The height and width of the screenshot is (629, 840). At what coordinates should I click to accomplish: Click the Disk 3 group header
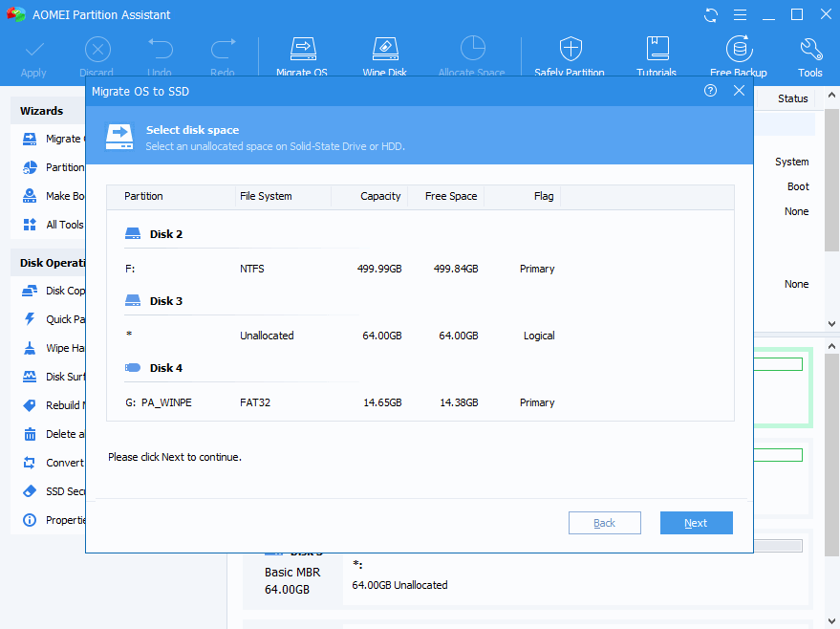coord(154,301)
